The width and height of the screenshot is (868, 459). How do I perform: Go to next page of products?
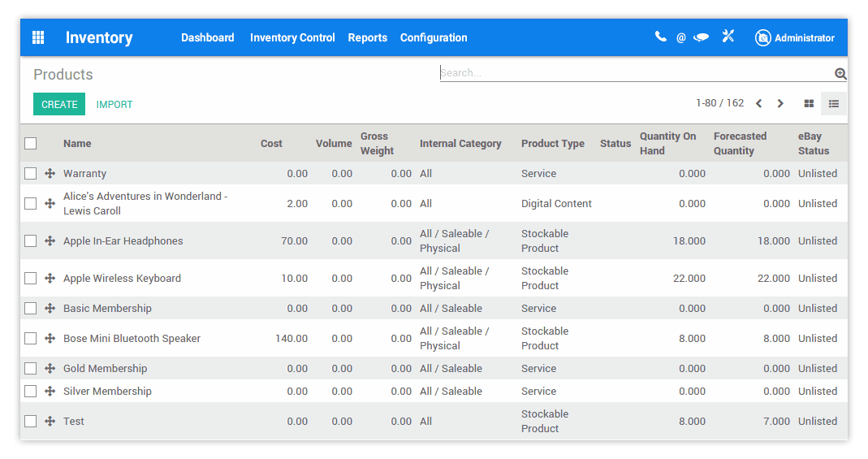point(780,103)
